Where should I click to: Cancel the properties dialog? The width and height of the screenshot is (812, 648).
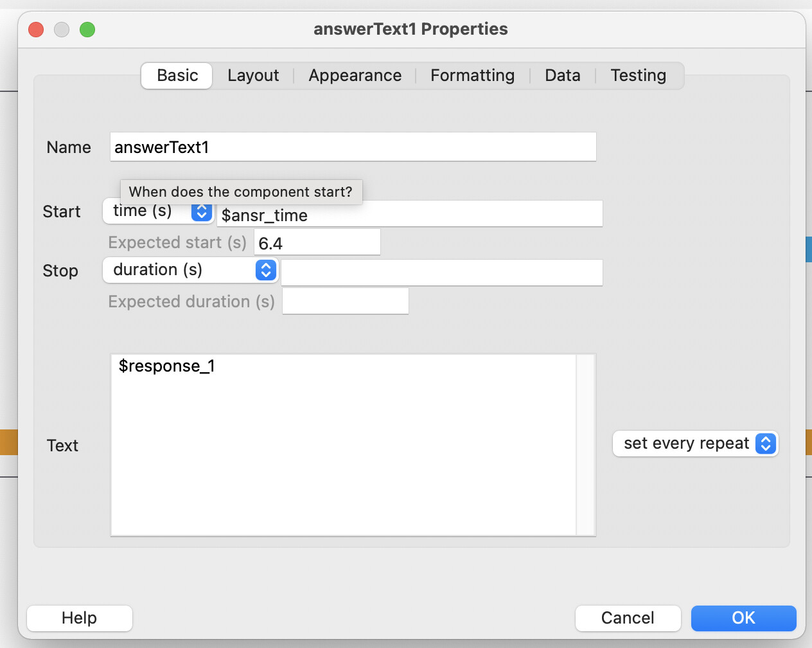coord(627,618)
